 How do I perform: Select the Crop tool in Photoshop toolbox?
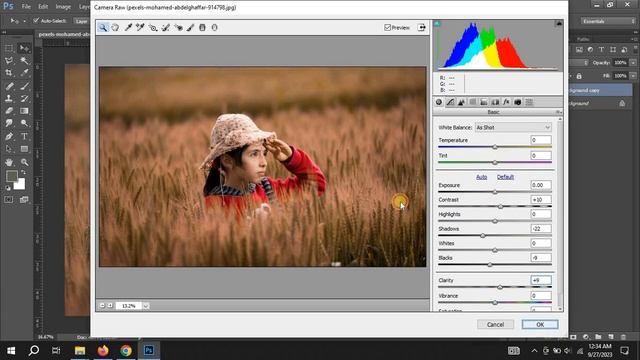pos(9,73)
